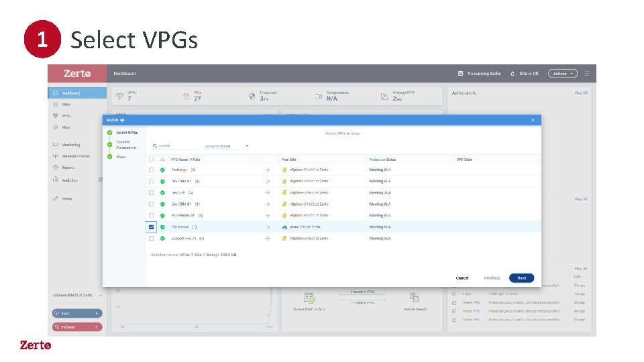Click the running tasks icon
Viewport: 644px width, 362px height.
[460, 74]
